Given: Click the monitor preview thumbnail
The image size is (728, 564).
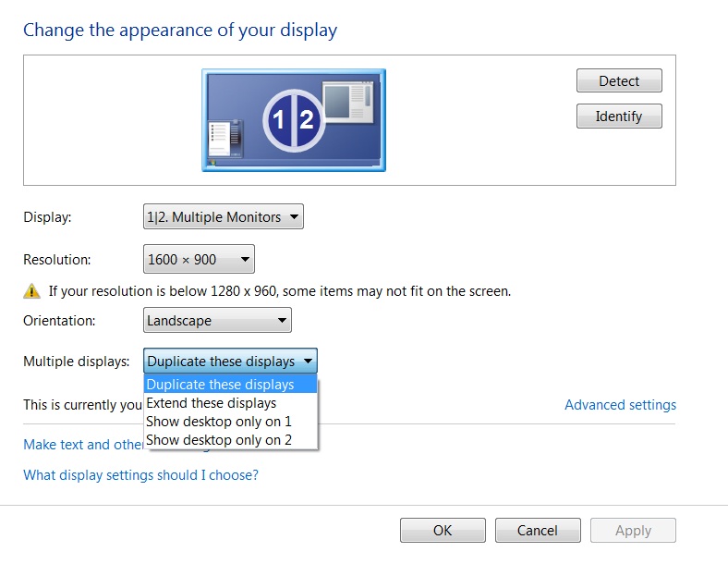Looking at the screenshot, I should 294,120.
